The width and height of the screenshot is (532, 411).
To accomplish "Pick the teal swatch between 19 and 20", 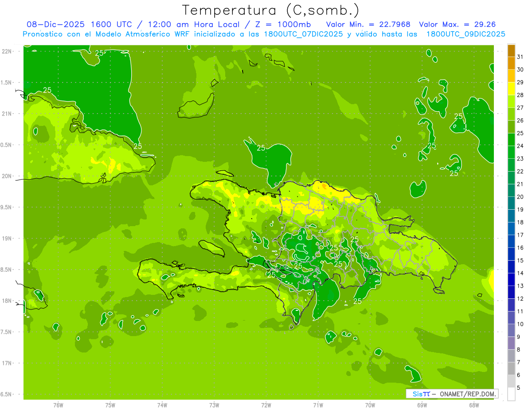I will (x=511, y=203).
